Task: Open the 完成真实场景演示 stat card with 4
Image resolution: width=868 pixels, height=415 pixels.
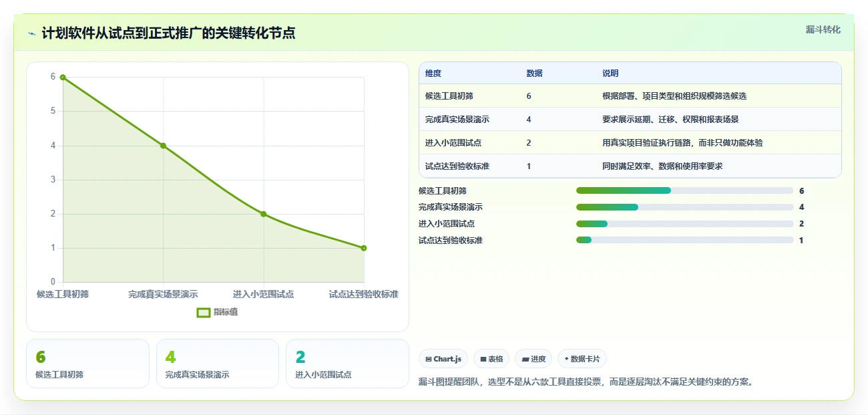Action: pyautogui.click(x=217, y=364)
